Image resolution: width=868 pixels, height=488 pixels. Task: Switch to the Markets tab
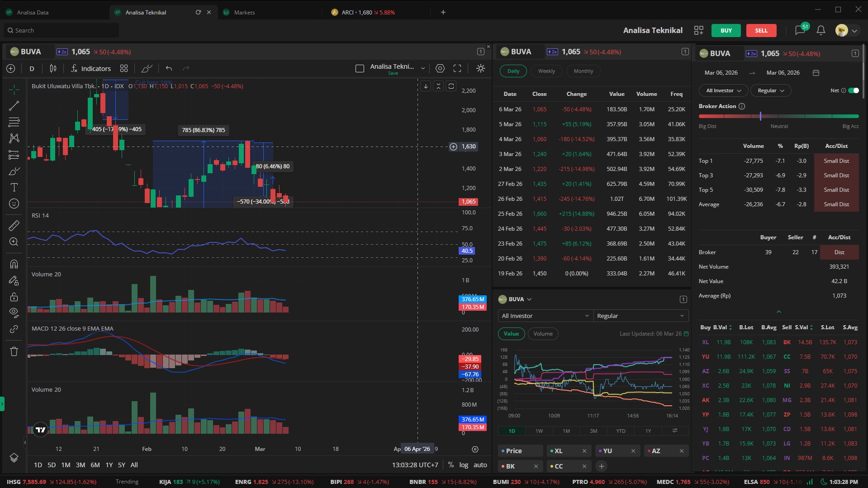click(x=244, y=12)
